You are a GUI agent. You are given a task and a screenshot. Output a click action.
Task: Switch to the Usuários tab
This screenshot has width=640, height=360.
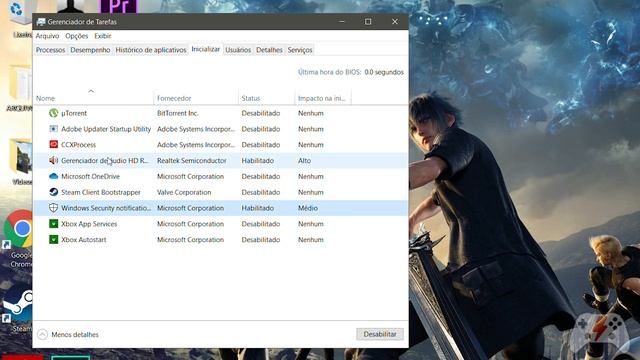238,50
